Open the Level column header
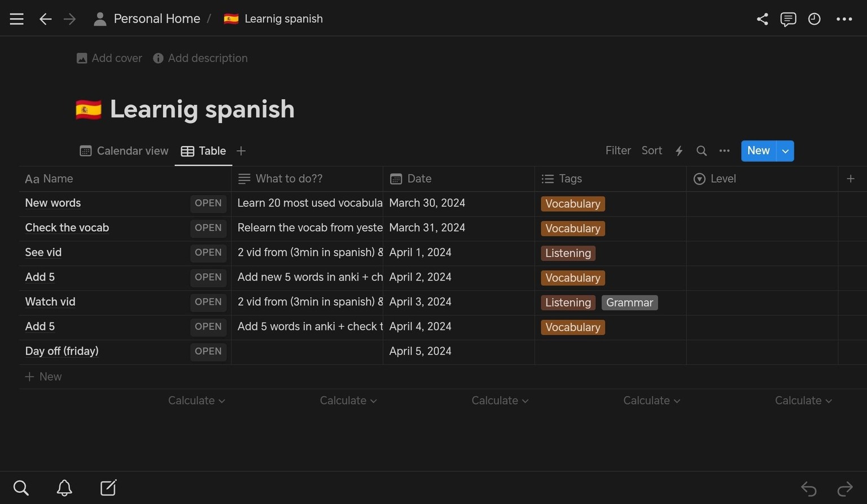The width and height of the screenshot is (867, 504). click(762, 178)
